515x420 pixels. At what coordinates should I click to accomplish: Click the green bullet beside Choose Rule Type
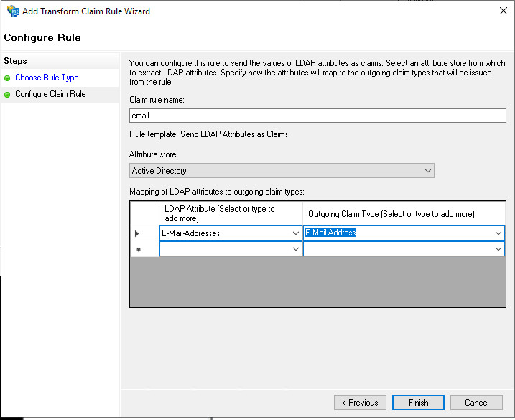[7, 78]
